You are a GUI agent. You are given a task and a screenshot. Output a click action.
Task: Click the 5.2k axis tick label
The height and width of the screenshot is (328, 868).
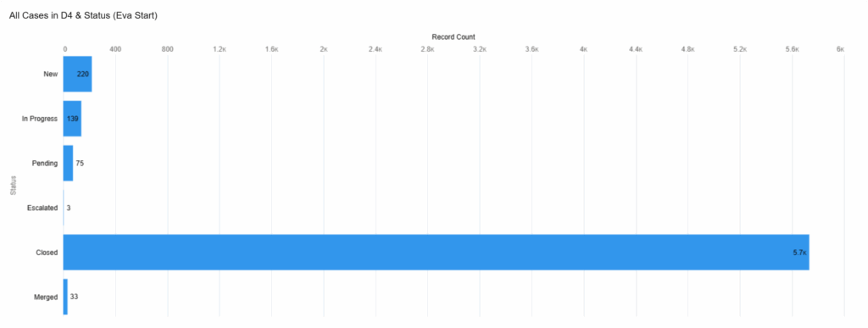(739, 49)
